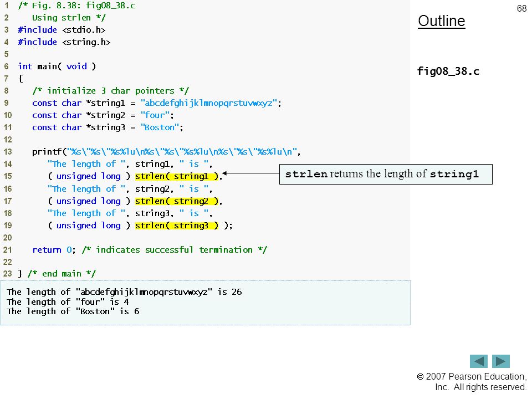Click comment 'initialize 3 char pointers'
Viewport: 532px width, 399px height.
111,91
